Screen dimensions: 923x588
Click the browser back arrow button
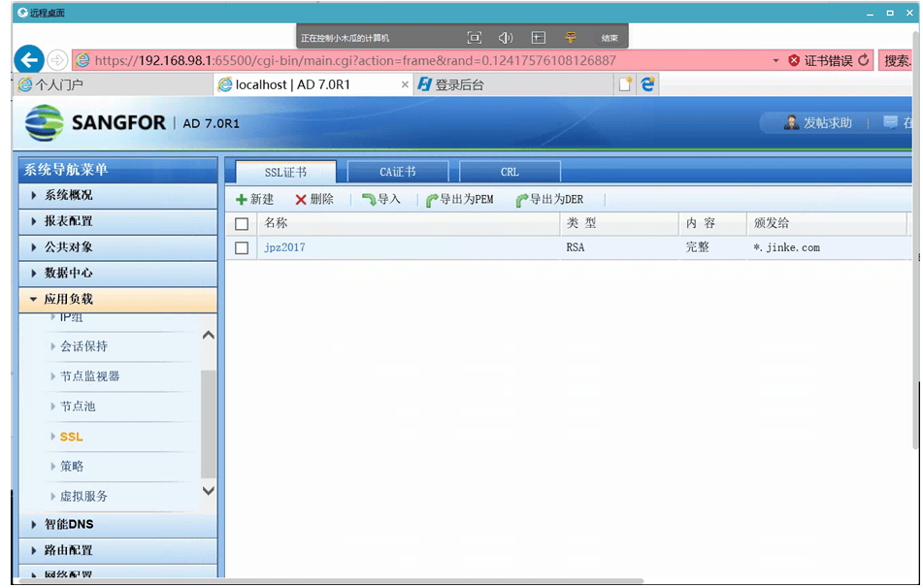tap(29, 59)
